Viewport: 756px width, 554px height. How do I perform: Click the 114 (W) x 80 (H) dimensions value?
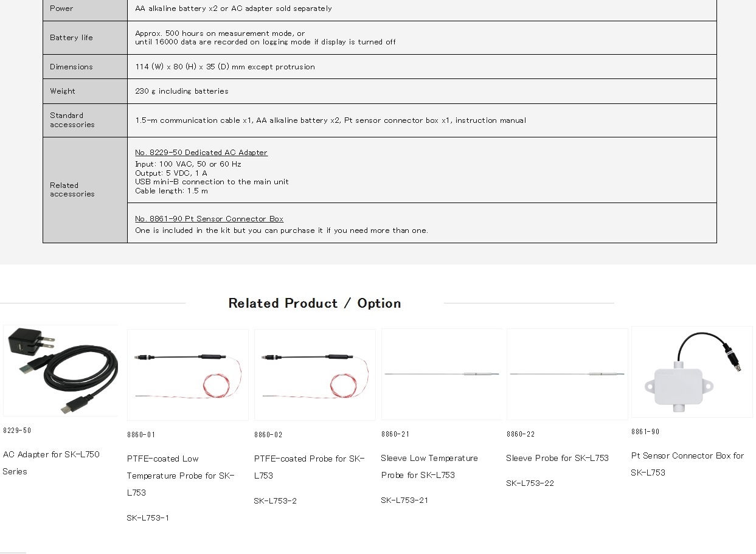(225, 67)
